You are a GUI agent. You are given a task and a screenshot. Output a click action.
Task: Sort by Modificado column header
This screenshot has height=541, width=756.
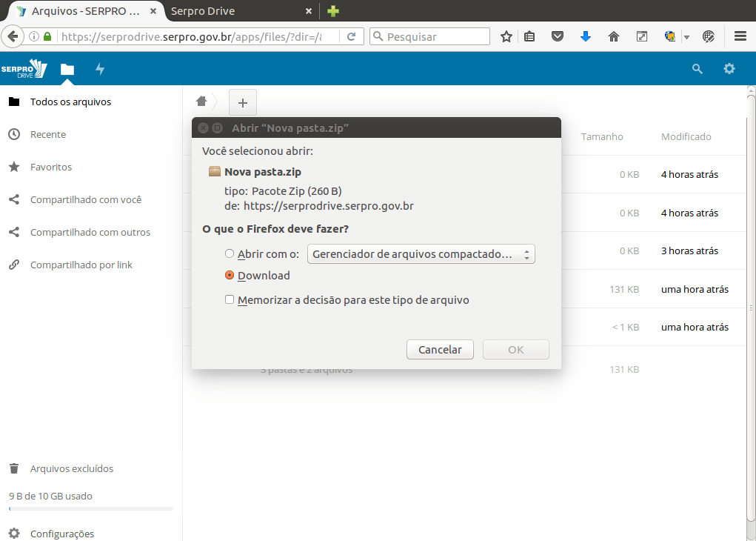[686, 136]
